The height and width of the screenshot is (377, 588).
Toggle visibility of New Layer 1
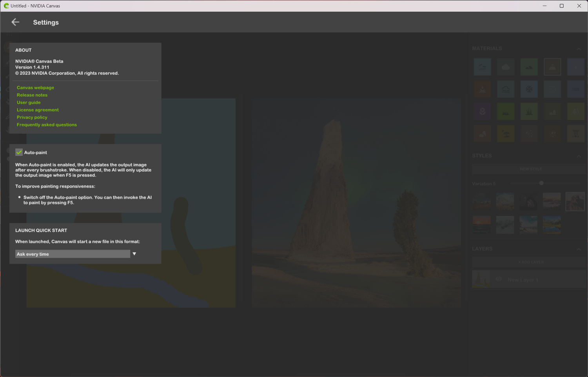tap(499, 279)
